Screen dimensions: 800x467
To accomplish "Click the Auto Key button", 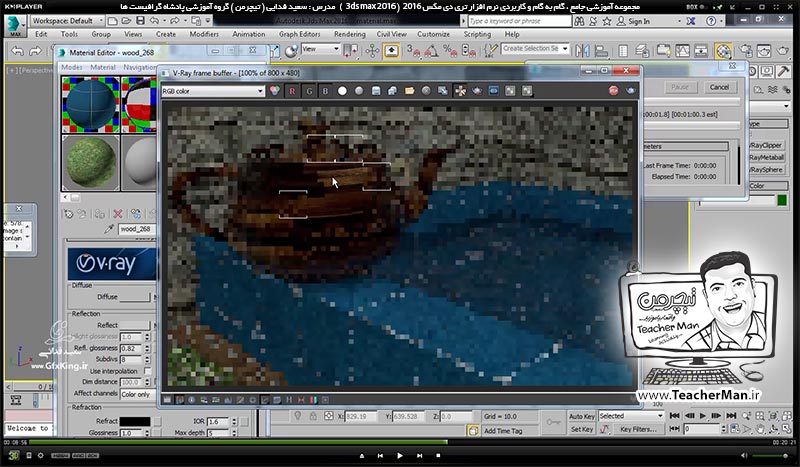I will click(x=582, y=416).
